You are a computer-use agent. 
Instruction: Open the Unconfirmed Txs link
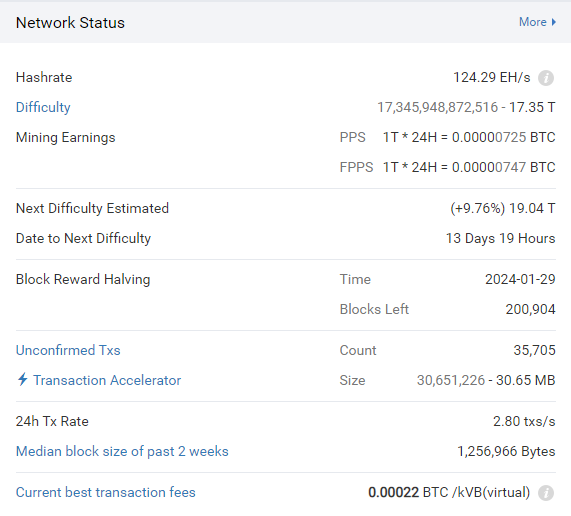(x=68, y=350)
